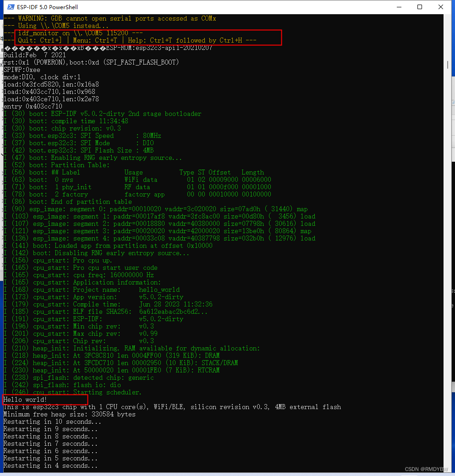455x476 pixels.
Task: Close the ESP-IDF 5.0 PowerShell window
Action: pos(441,7)
